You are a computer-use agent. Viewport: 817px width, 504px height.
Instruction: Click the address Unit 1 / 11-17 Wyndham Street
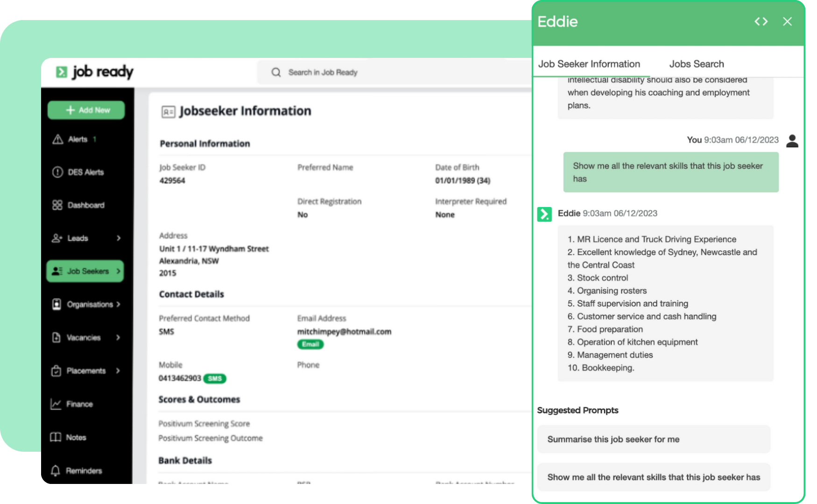(x=214, y=249)
